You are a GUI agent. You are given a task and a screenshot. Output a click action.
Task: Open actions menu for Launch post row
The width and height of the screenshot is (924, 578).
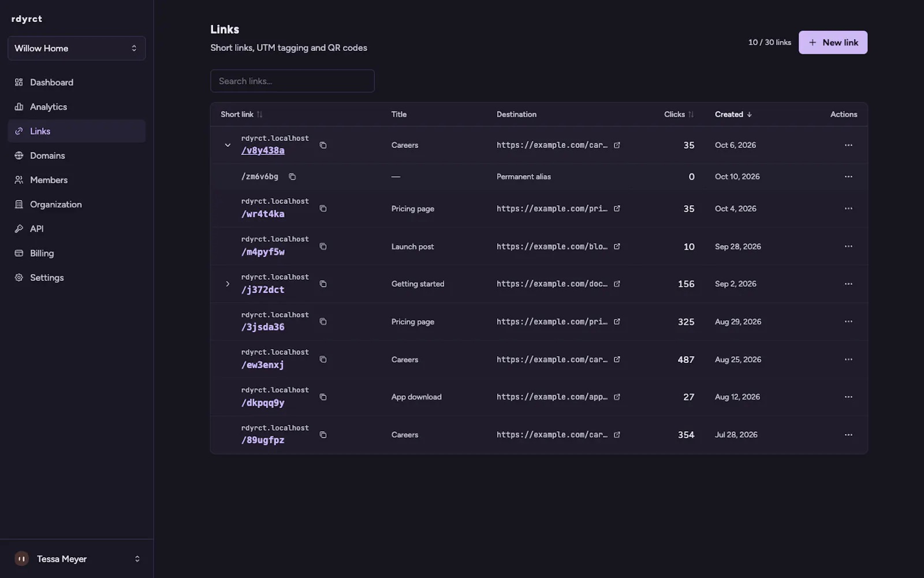pyautogui.click(x=848, y=247)
